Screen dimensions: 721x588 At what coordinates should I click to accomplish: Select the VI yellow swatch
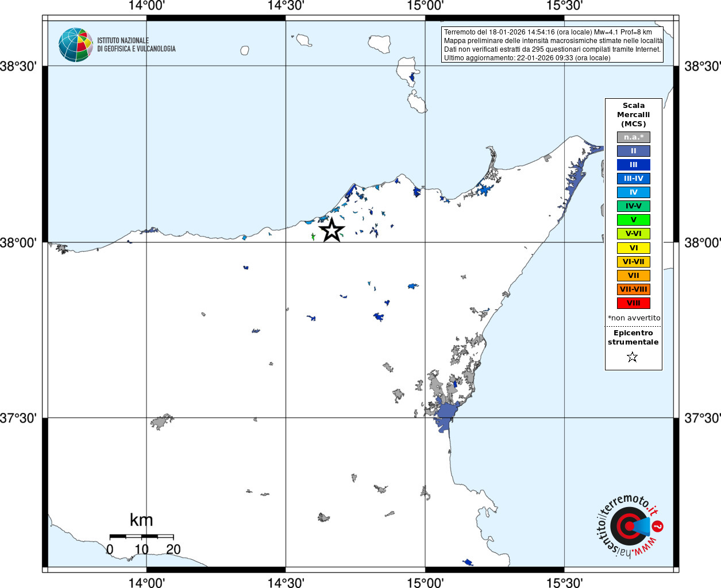[634, 248]
